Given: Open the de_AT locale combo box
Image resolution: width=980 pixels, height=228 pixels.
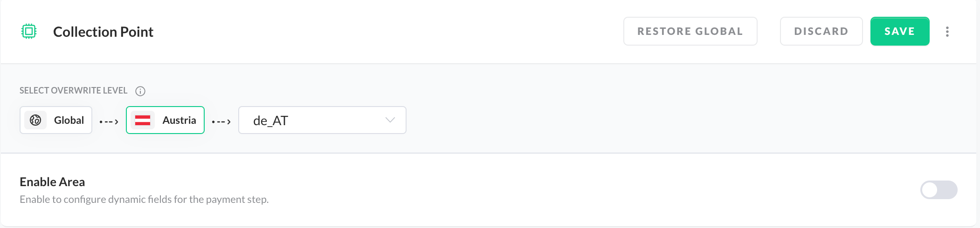Looking at the screenshot, I should point(322,120).
